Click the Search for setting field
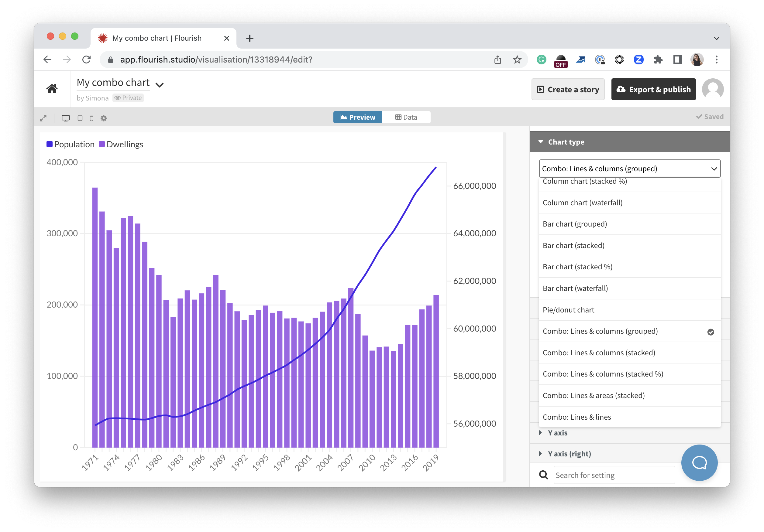 pyautogui.click(x=614, y=475)
